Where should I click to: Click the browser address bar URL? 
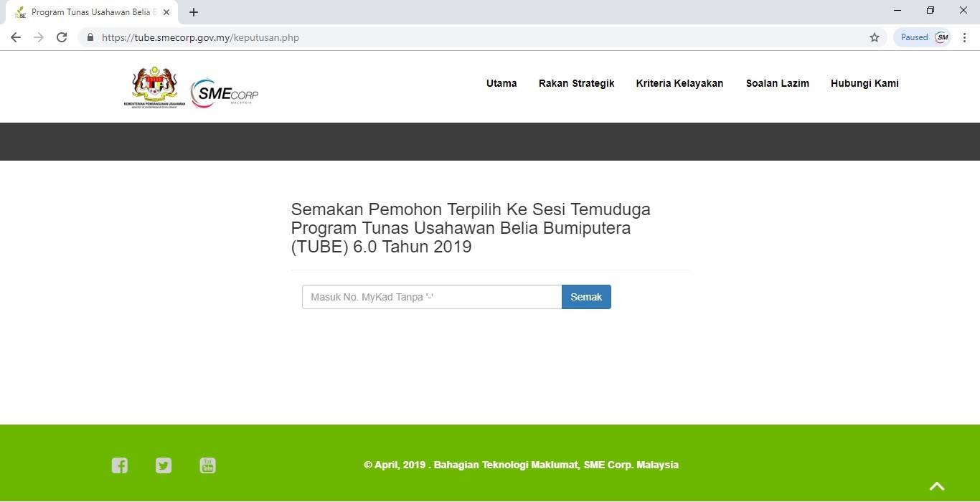click(201, 37)
